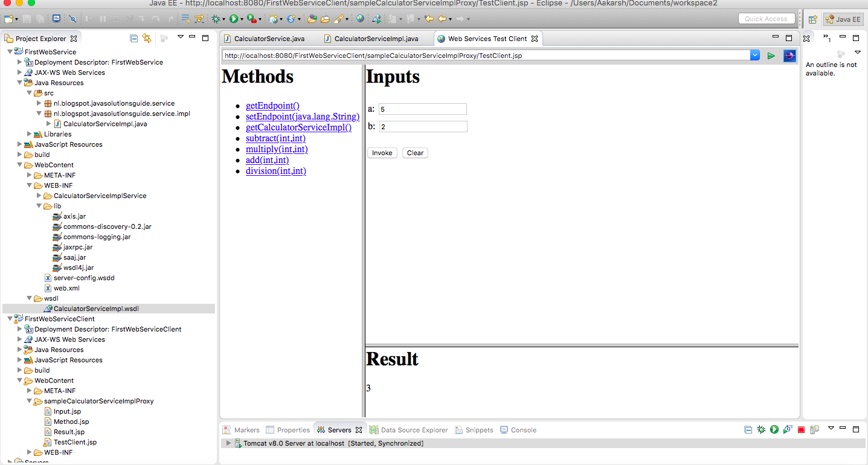Select web.xml in Project Explorer
The width and height of the screenshot is (868, 465).
tap(66, 288)
